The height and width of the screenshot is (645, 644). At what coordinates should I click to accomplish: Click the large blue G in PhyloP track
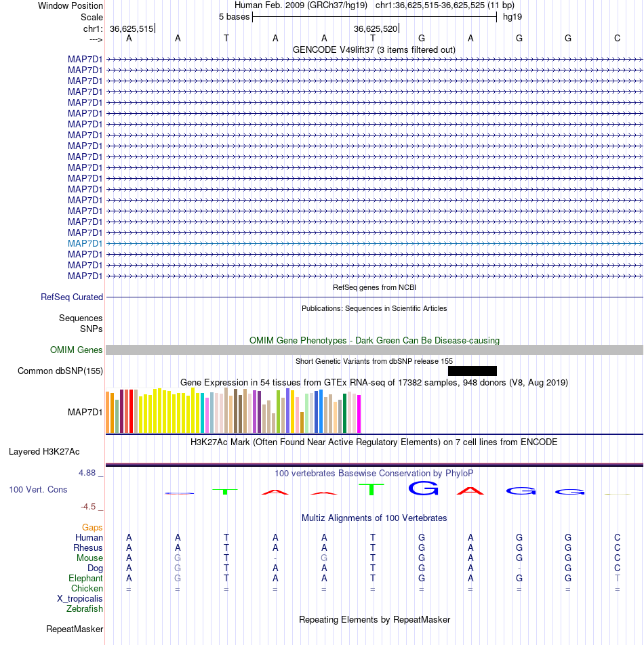click(x=423, y=488)
